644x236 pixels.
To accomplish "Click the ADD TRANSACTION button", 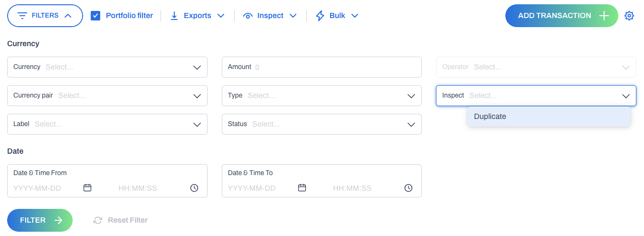I will (561, 16).
